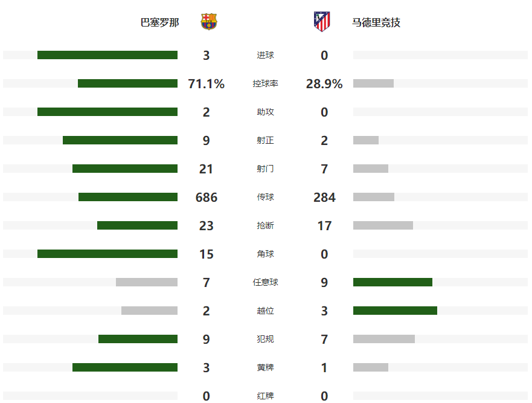This screenshot has height=403, width=532.
Task: Select the 射门 stat label
Action: [265, 169]
